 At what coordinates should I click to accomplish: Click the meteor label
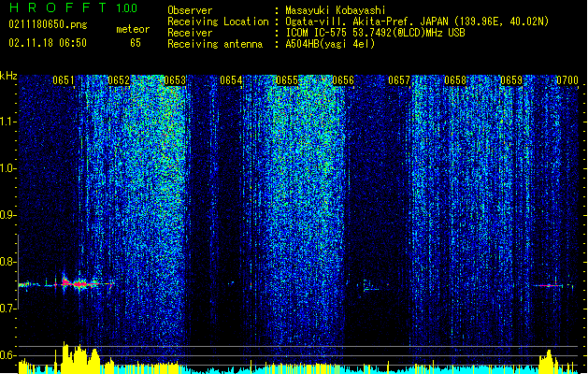coord(133,29)
